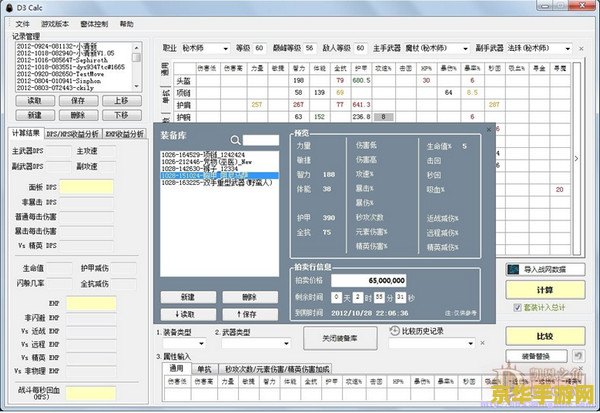Click the 导入战网数据 import icon
Image resolution: width=600 pixels, height=413 pixels.
point(513,269)
